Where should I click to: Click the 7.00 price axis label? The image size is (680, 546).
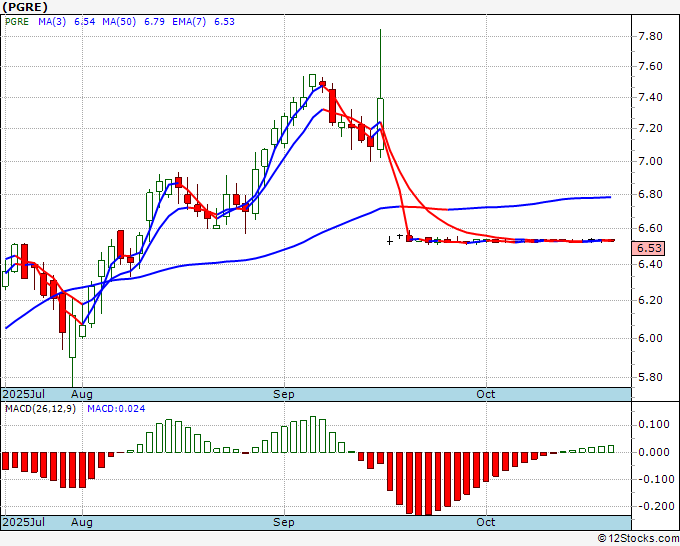coord(651,161)
